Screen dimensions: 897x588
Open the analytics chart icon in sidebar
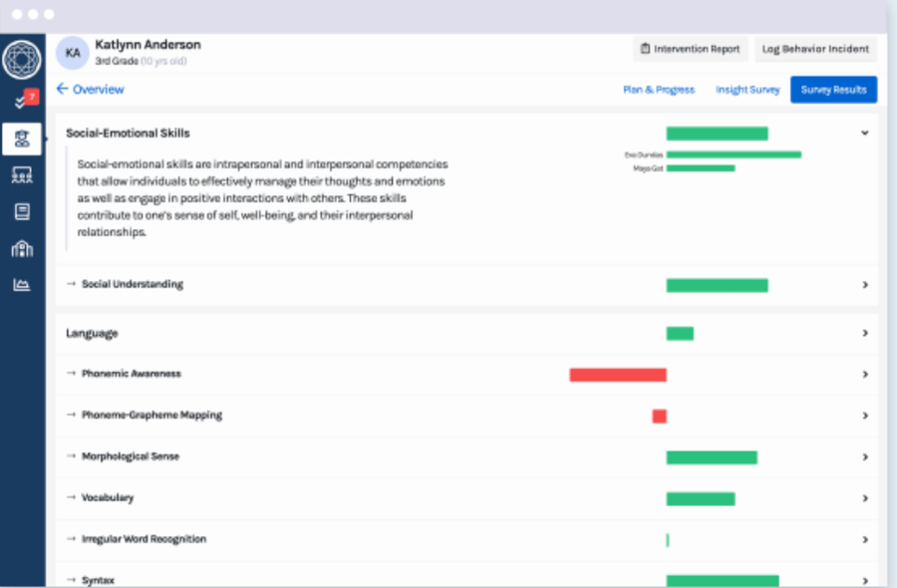tap(22, 285)
